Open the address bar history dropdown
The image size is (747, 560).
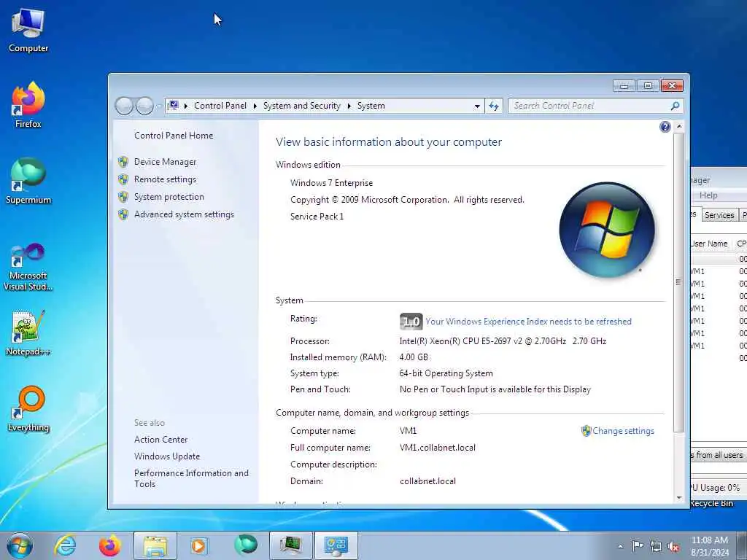(477, 106)
